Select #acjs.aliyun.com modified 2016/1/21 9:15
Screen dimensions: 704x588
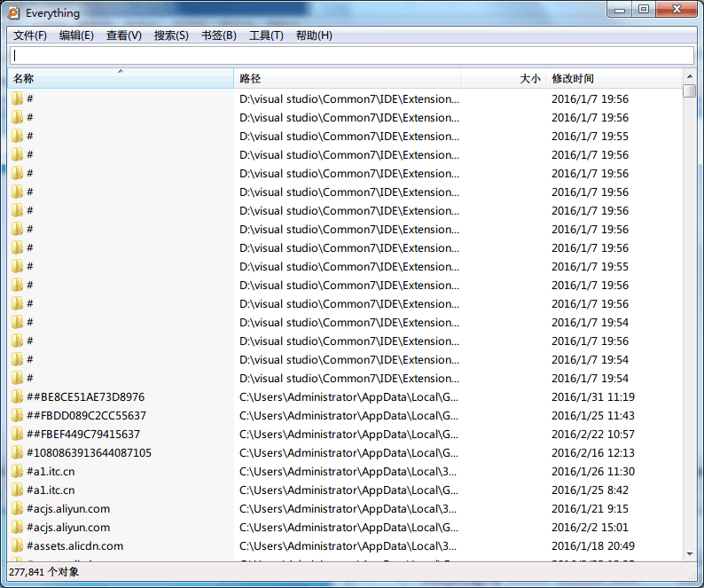point(68,509)
